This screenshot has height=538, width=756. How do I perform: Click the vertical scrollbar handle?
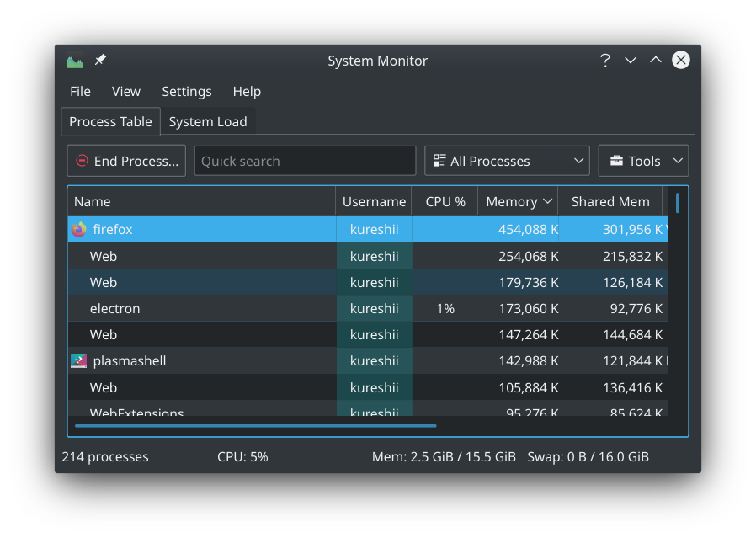tap(678, 202)
